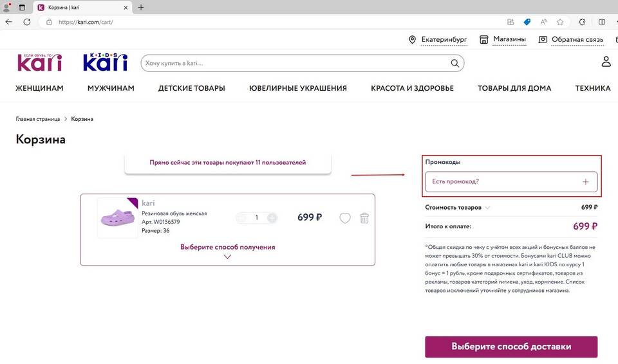Open the purple shoe product thumbnail
618x364 pixels.
click(117, 218)
